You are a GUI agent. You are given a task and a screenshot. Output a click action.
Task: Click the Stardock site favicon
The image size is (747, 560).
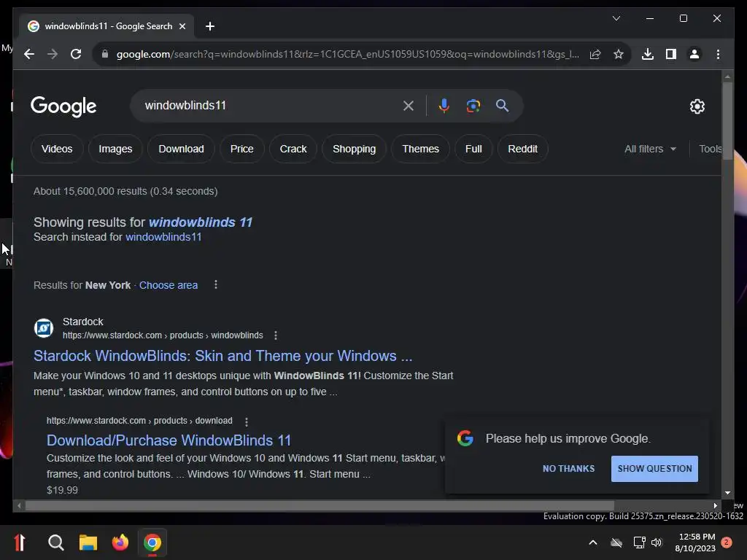43,328
